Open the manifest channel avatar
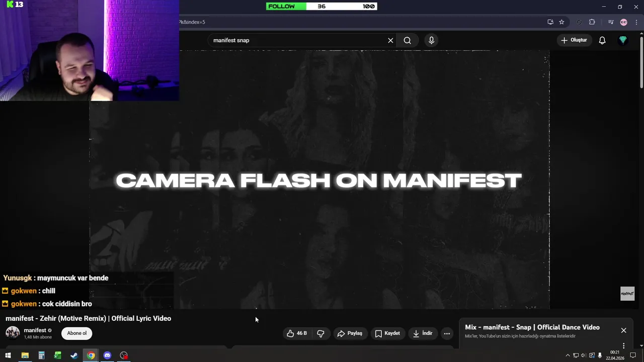The width and height of the screenshot is (644, 362). 13,333
